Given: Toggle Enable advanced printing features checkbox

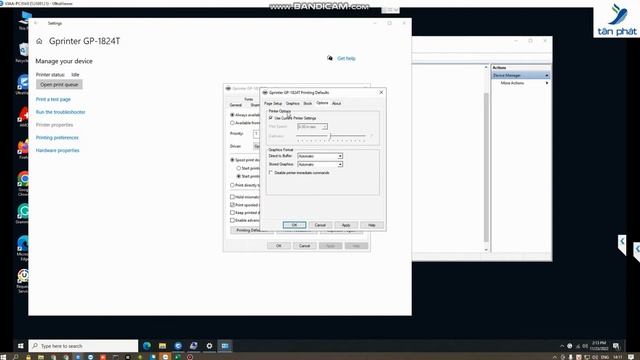Looking at the screenshot, I should pyautogui.click(x=232, y=220).
